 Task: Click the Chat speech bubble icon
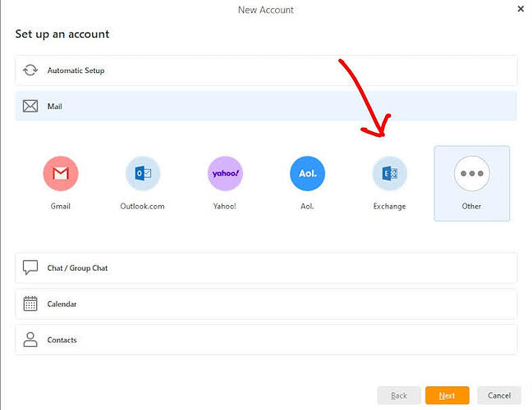[x=30, y=268]
